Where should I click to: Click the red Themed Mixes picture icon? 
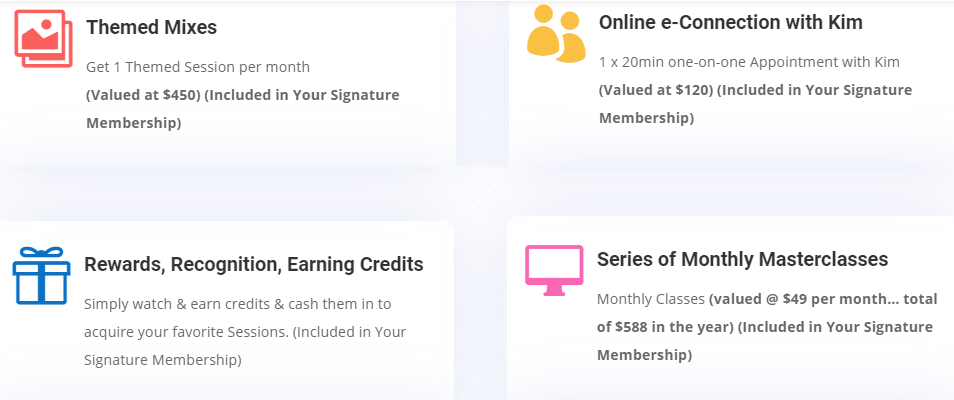(43, 39)
